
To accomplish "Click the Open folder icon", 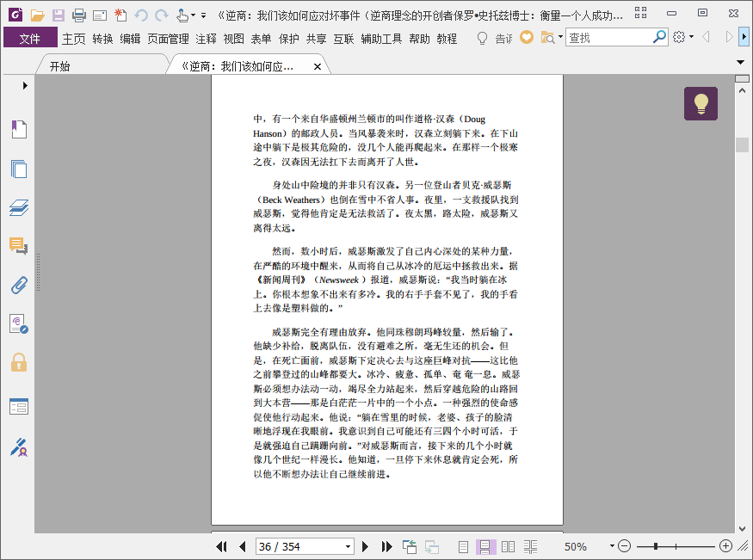I will (38, 15).
